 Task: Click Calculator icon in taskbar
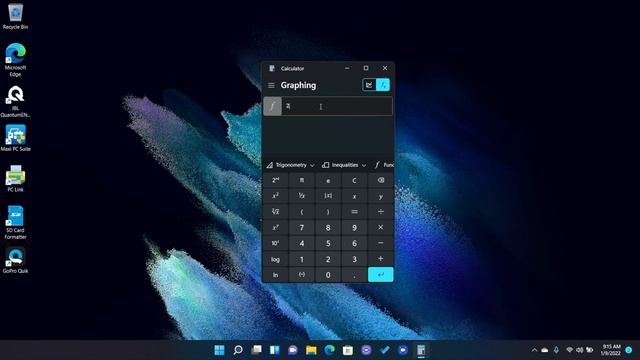click(x=421, y=350)
